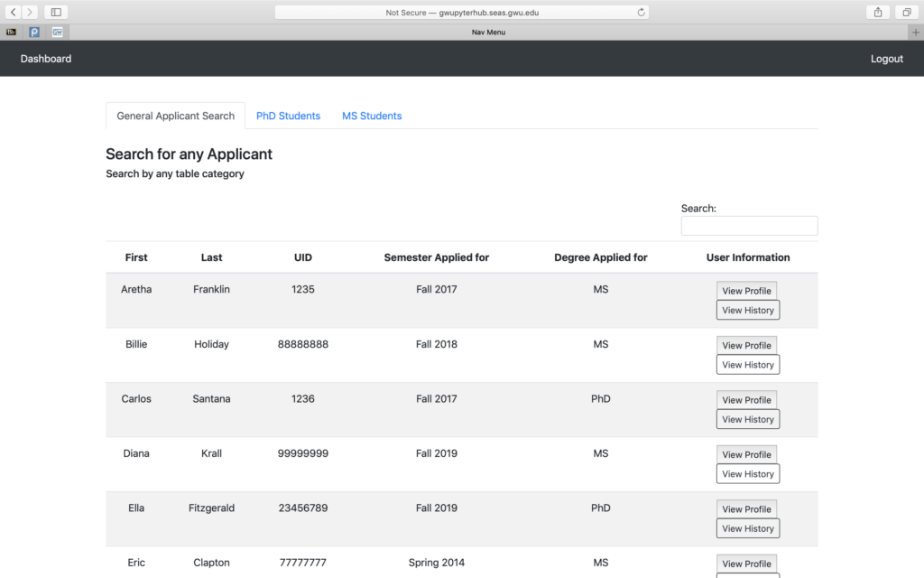Viewport: 924px width, 578px height.
Task: Click the Safari forward arrow
Action: tap(31, 13)
